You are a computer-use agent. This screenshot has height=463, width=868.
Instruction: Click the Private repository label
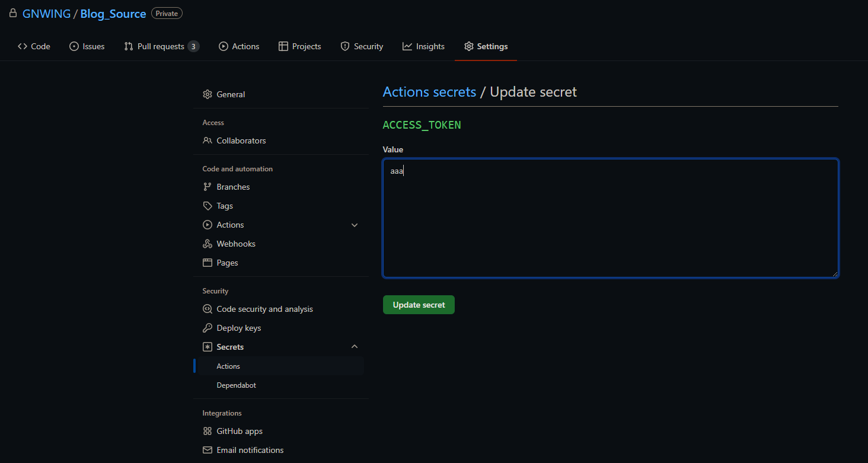tap(167, 13)
